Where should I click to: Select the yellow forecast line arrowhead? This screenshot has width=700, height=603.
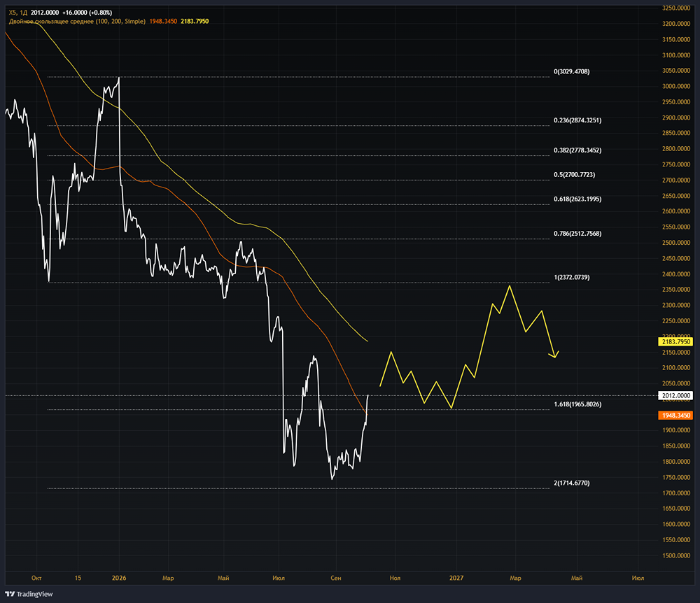click(x=554, y=355)
